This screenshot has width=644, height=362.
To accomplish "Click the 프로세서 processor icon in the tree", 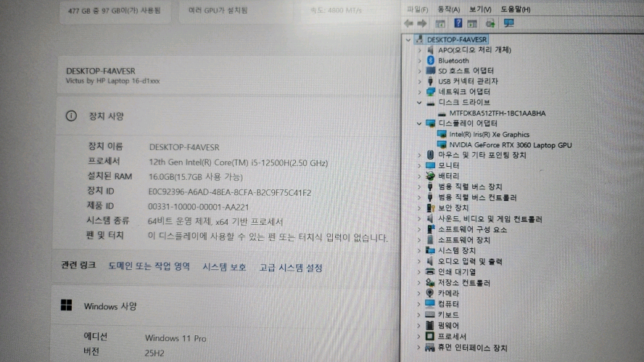I will click(429, 336).
